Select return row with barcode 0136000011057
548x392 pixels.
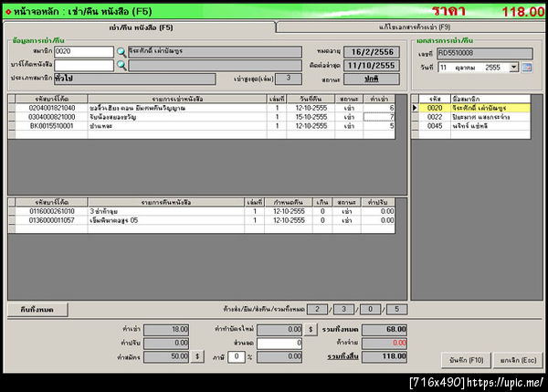click(201, 220)
